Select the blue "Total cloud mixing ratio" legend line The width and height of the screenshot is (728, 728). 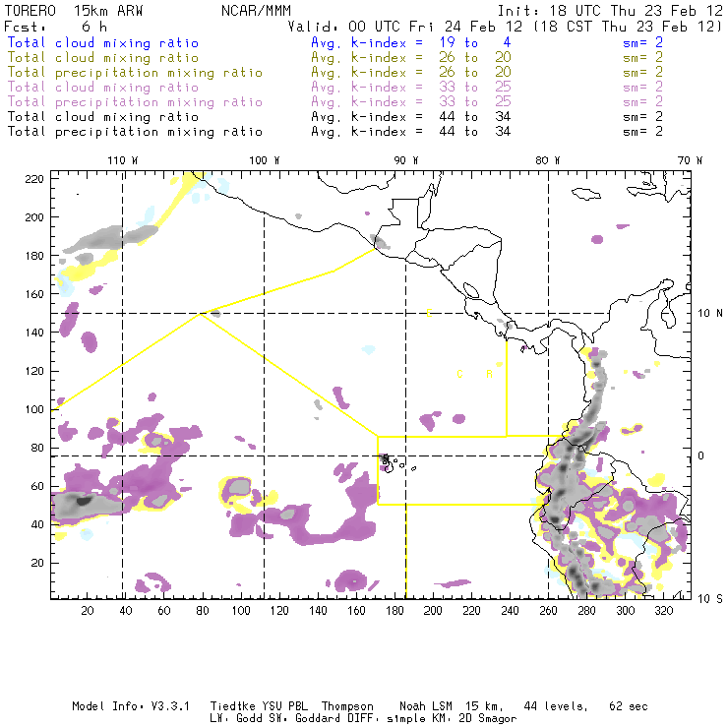click(103, 43)
